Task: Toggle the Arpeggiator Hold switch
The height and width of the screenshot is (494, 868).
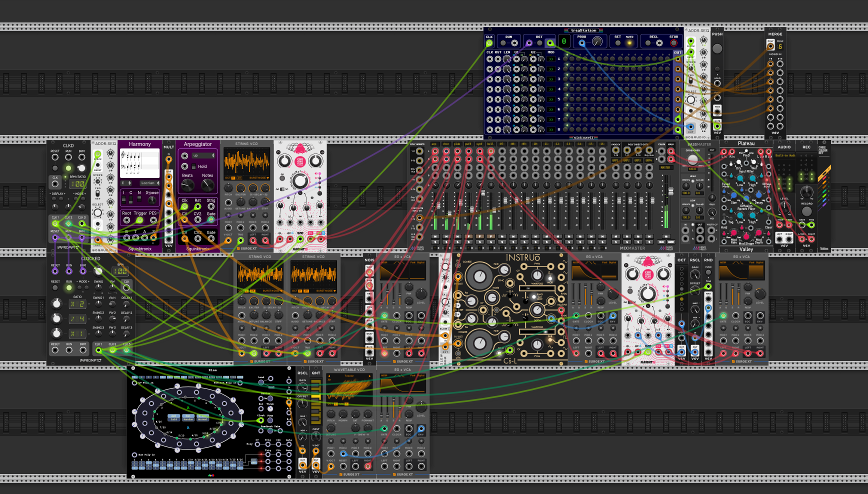Action: click(194, 166)
